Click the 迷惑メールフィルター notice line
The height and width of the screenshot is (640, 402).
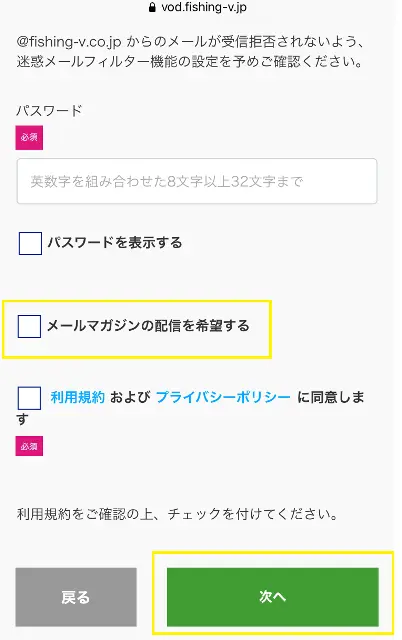tap(190, 62)
